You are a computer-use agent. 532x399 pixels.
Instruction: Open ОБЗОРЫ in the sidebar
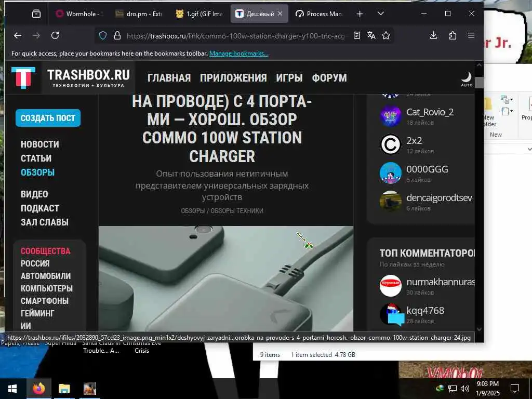click(x=37, y=172)
